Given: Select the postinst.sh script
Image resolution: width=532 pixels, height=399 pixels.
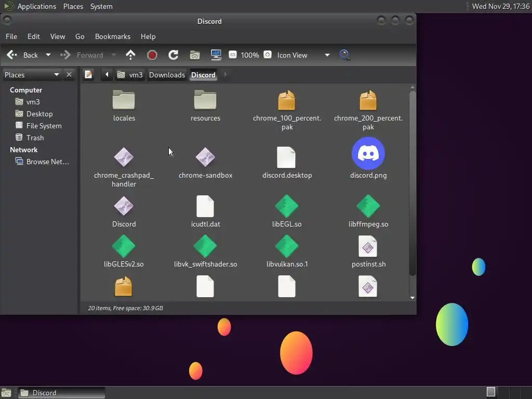Looking at the screenshot, I should click(x=368, y=251).
